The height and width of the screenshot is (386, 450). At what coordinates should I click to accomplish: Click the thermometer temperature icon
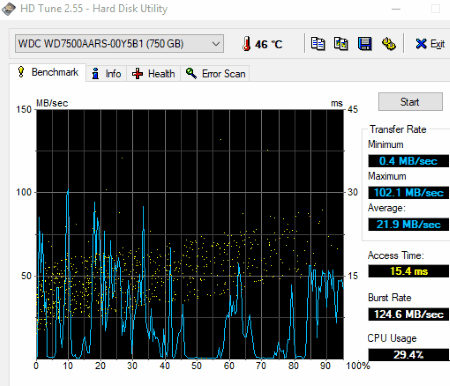[246, 44]
